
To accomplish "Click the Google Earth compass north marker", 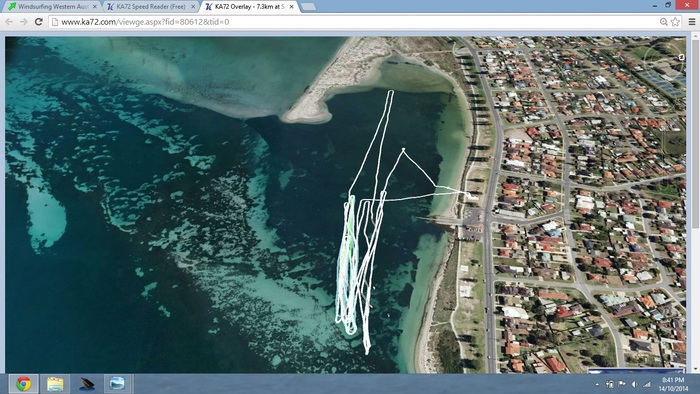I will click(682, 57).
